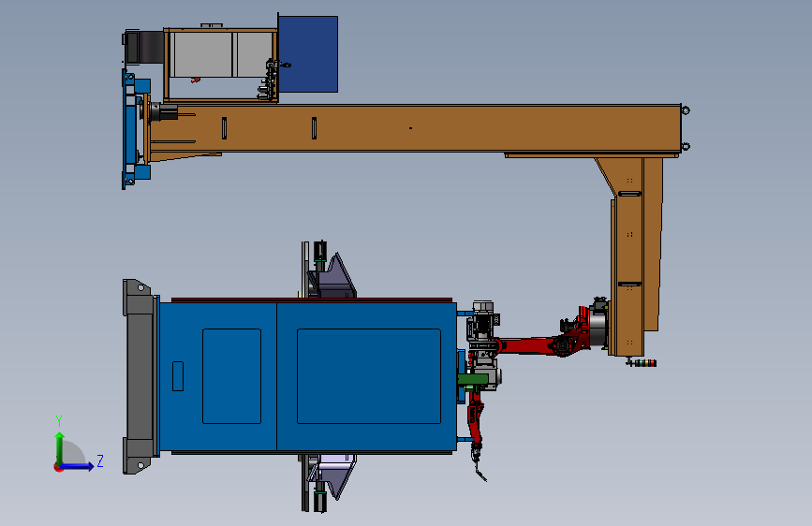
Task: Click the green Y axis of the triad
Action: 60,449
